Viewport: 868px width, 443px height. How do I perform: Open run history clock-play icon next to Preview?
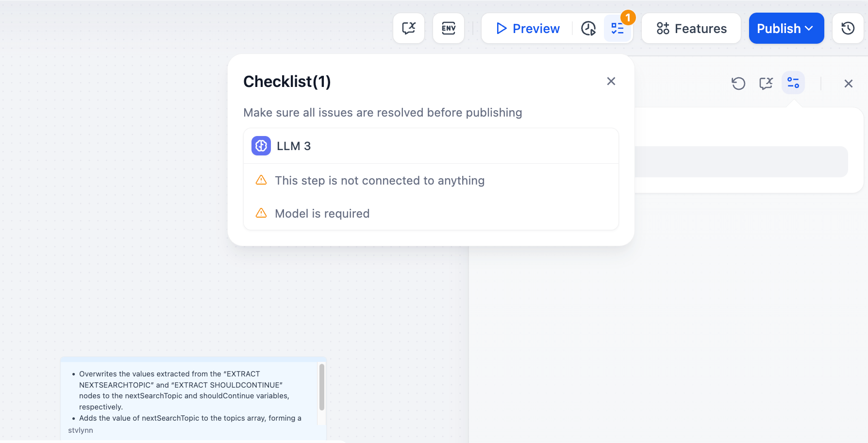click(x=588, y=29)
